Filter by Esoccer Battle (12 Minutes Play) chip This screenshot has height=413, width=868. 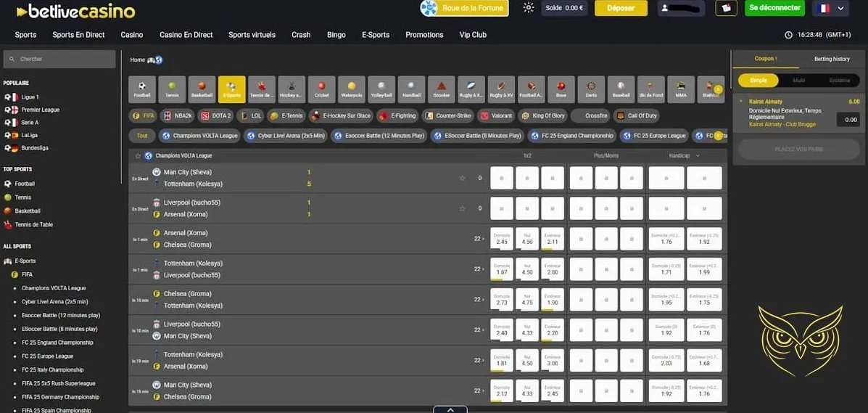tap(379, 136)
